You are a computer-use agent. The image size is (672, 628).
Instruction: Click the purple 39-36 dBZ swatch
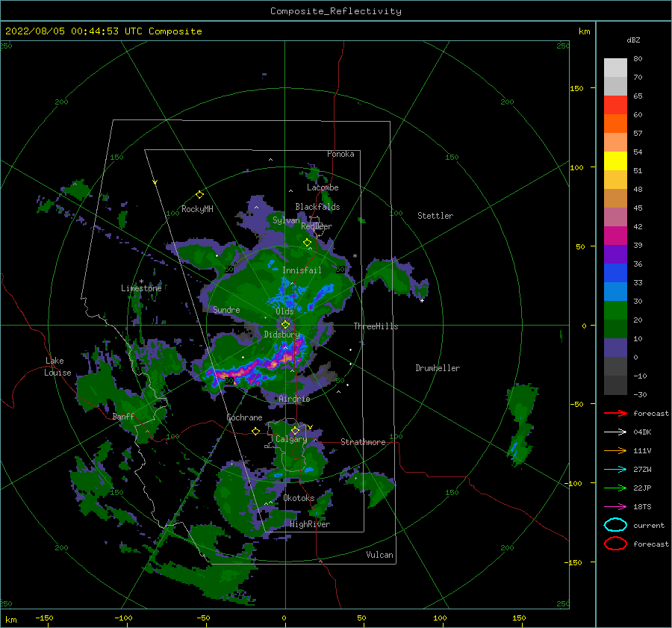[x=615, y=255]
